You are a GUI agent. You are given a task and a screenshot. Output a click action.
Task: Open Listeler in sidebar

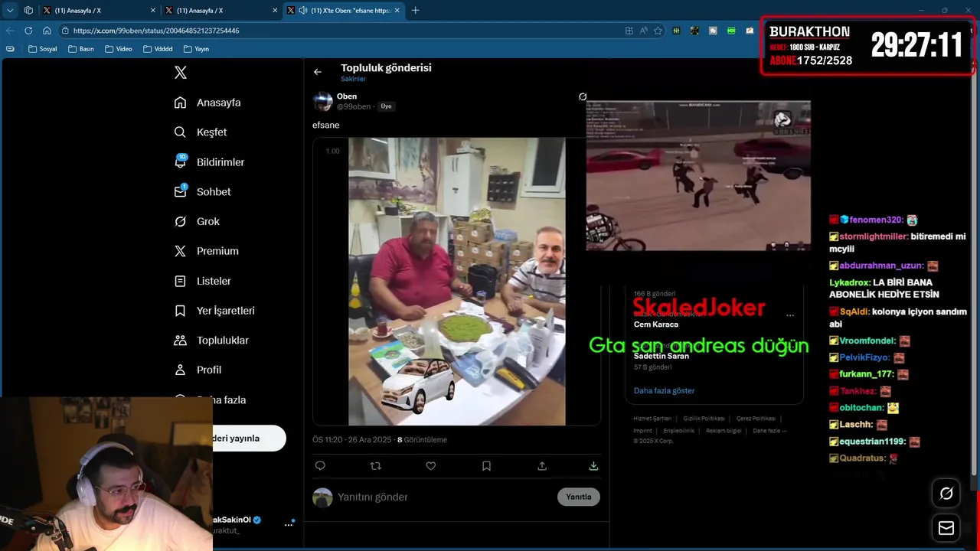coord(203,281)
